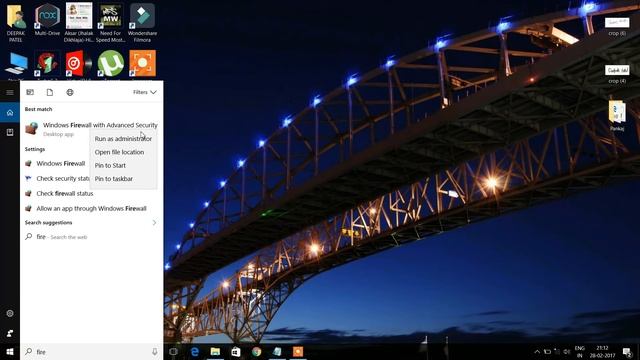Open Aksar Jhalak Dikhlaja file thumbnail

click(79, 23)
